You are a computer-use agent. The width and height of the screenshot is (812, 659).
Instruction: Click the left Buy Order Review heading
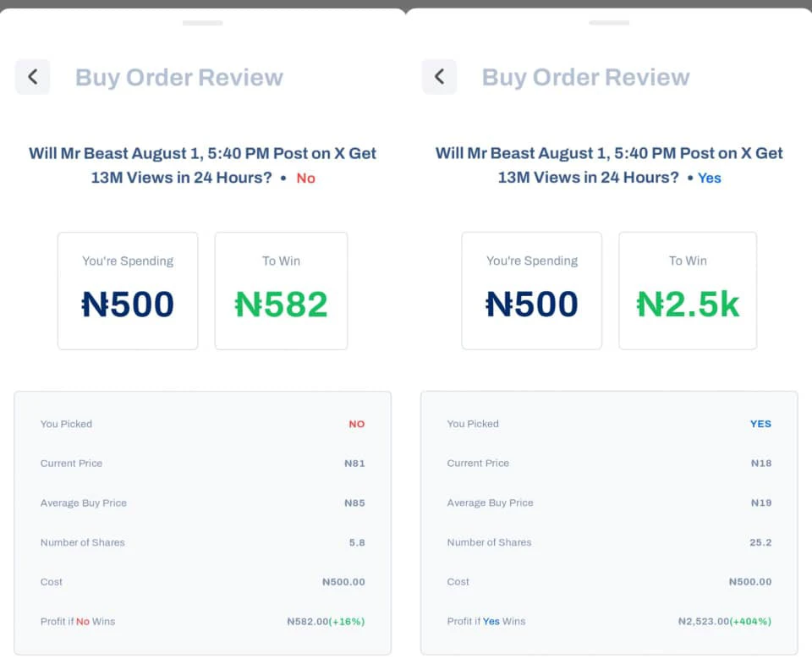(179, 77)
